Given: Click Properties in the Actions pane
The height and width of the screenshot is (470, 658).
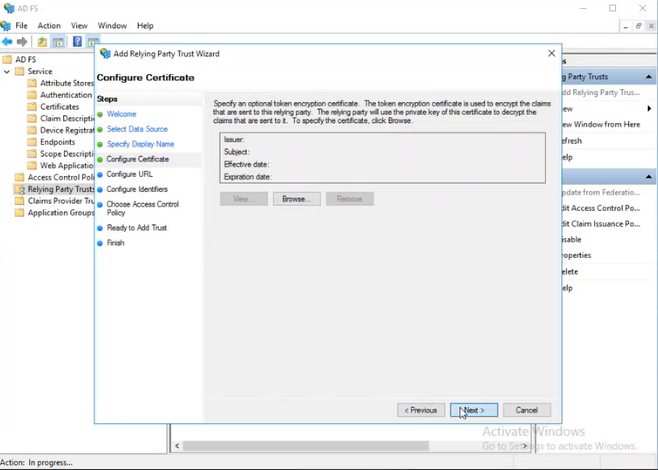Looking at the screenshot, I should (577, 255).
